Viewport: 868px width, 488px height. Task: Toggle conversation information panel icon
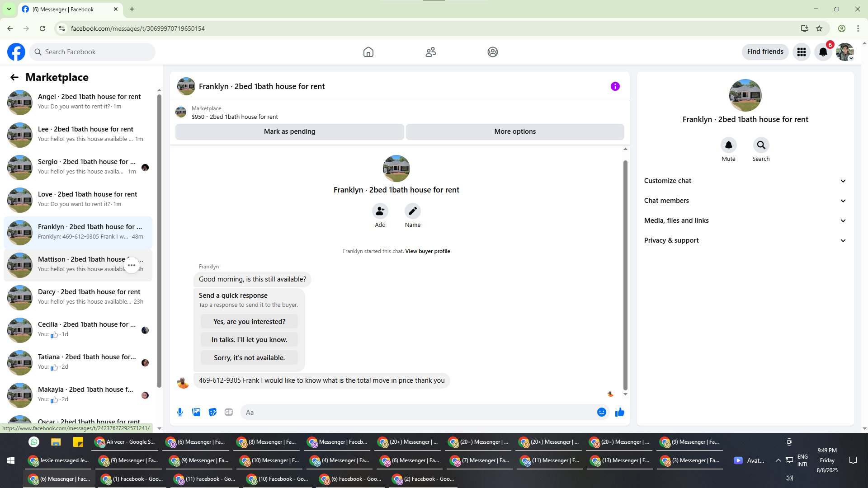pyautogui.click(x=615, y=86)
